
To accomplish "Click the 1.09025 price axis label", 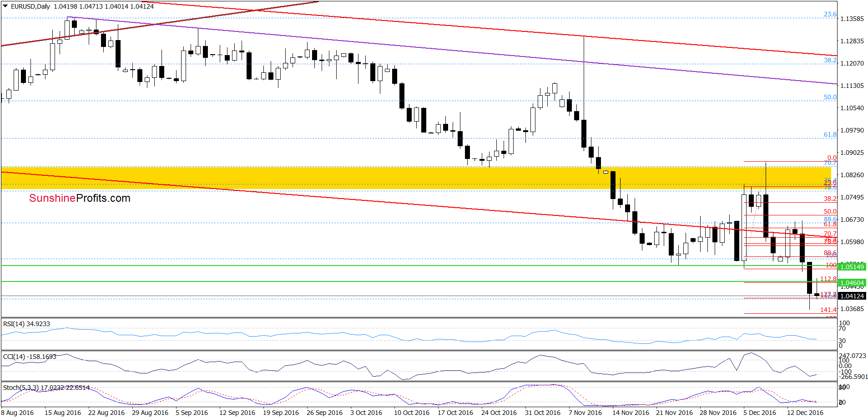I will click(x=852, y=153).
